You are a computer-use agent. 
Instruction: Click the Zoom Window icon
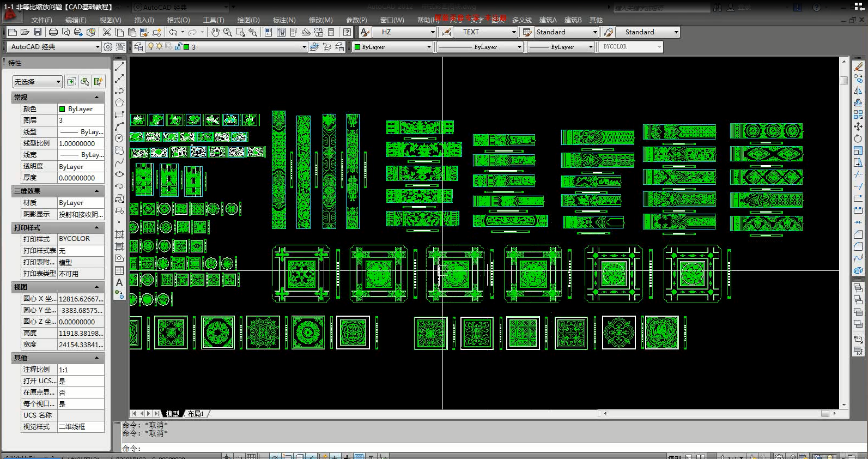click(x=240, y=32)
